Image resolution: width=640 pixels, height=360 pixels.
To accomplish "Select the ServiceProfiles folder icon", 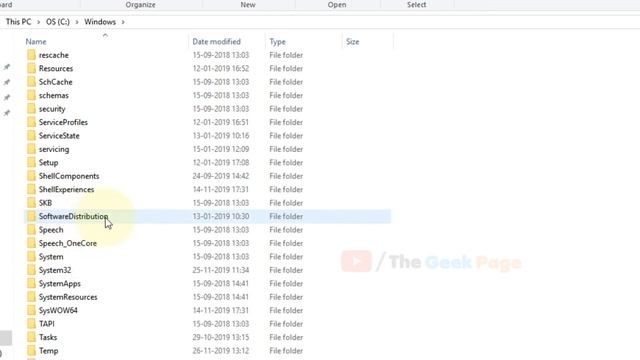I will click(31, 122).
